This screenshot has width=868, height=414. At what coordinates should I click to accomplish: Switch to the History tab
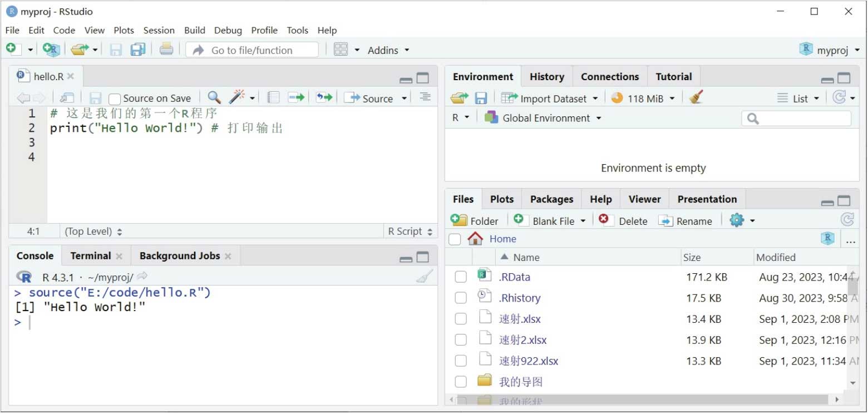coord(546,77)
